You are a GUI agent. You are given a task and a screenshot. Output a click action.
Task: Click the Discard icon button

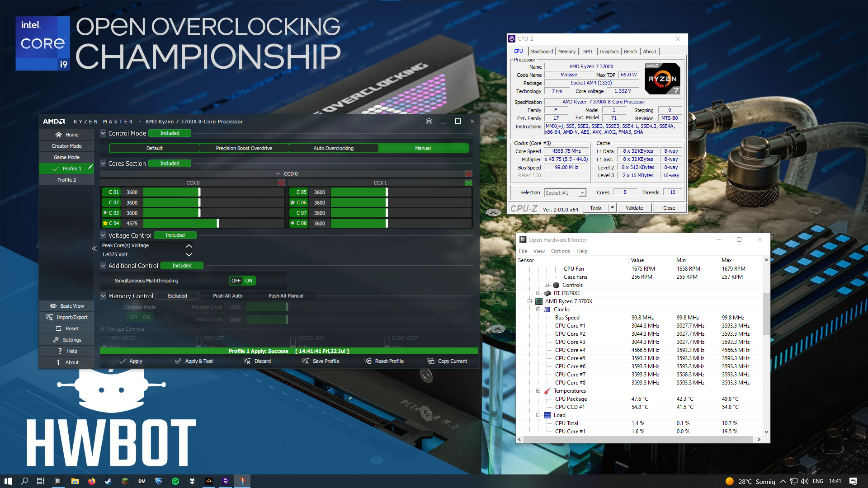click(257, 361)
